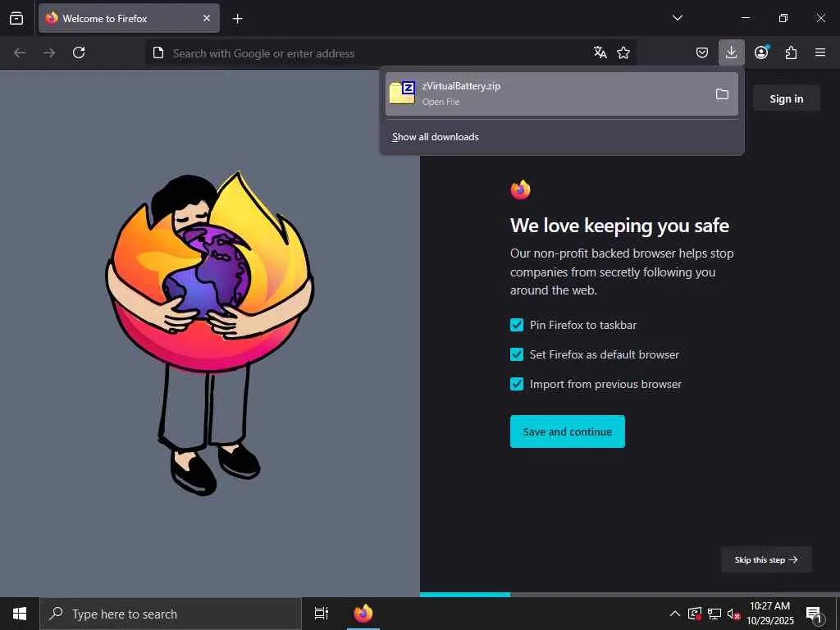The width and height of the screenshot is (840, 630).
Task: Open the application hamburger menu
Action: [820, 52]
